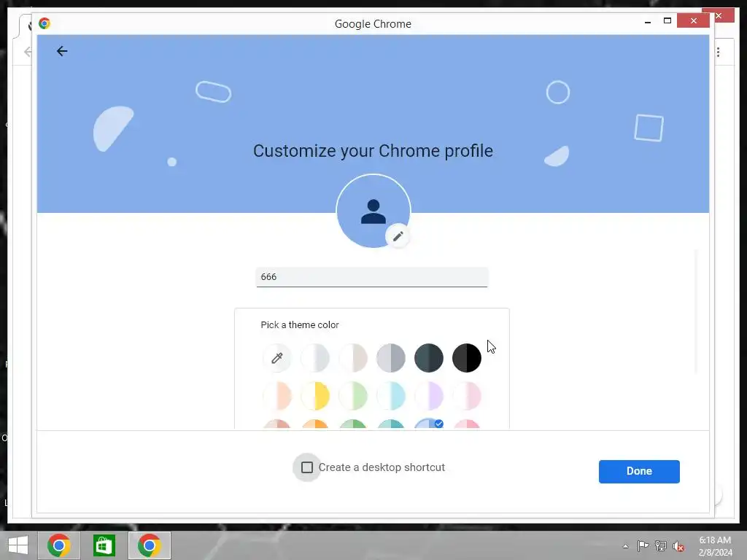Image resolution: width=747 pixels, height=560 pixels.
Task: Open Windows Store in taskbar
Action: (x=104, y=545)
